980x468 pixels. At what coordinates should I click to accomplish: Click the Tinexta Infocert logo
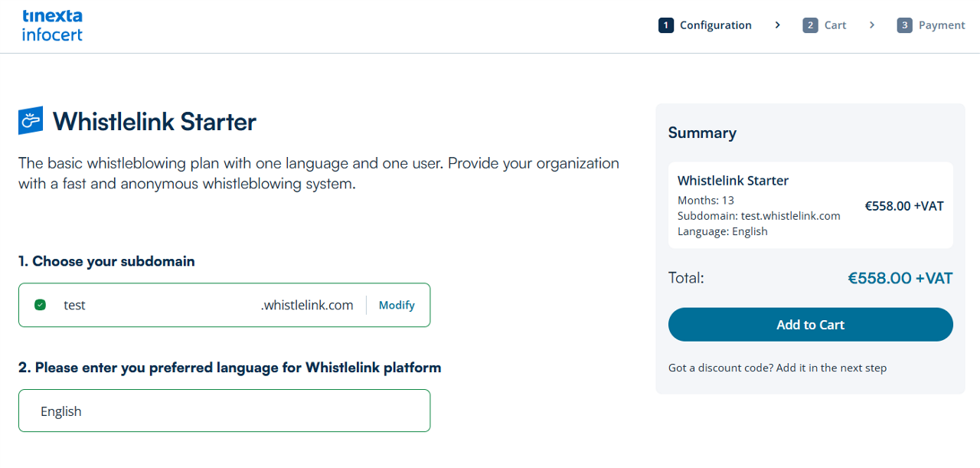click(x=52, y=25)
